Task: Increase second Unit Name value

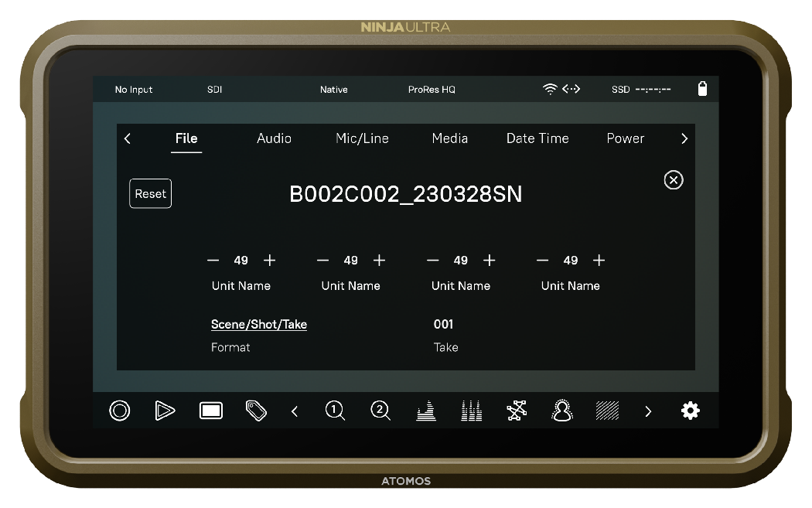Action: click(379, 261)
